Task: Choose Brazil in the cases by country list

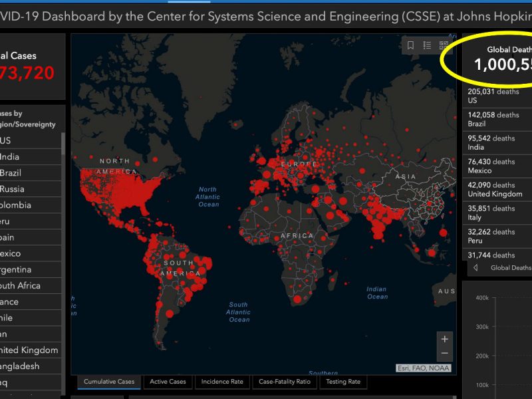Action: (x=31, y=173)
